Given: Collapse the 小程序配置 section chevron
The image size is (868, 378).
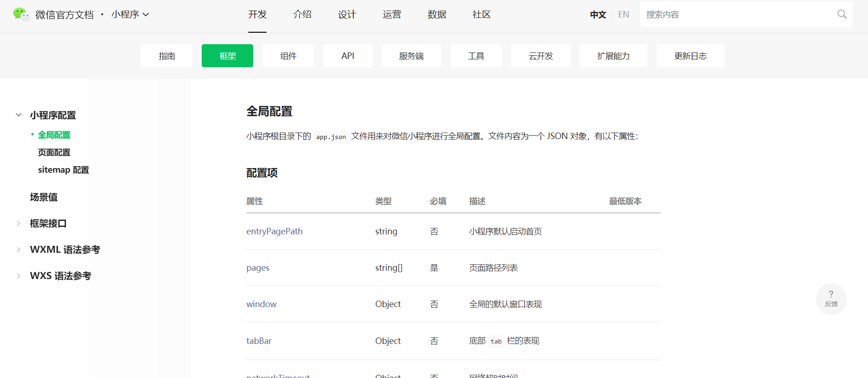Looking at the screenshot, I should 18,115.
